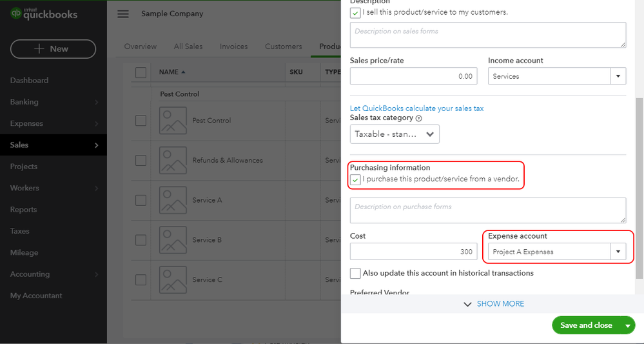Check the Refunds & Allowances row checkbox
This screenshot has height=344, width=644.
[x=141, y=160]
